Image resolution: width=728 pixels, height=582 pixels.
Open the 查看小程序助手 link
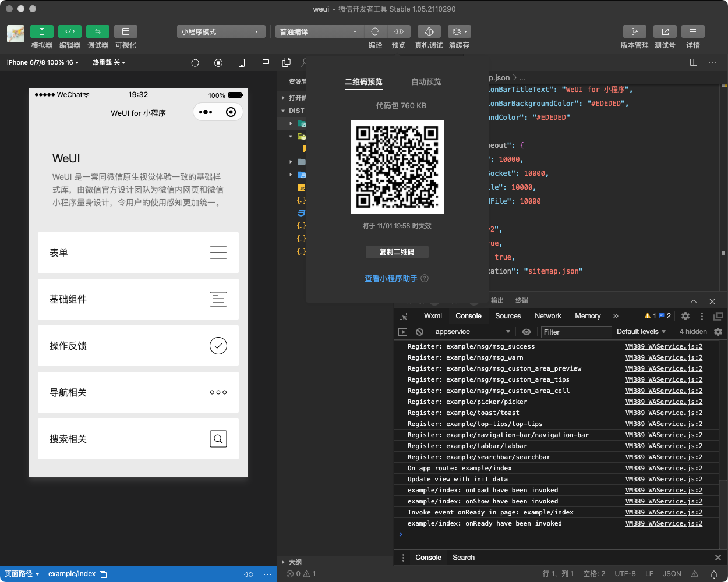click(x=391, y=279)
